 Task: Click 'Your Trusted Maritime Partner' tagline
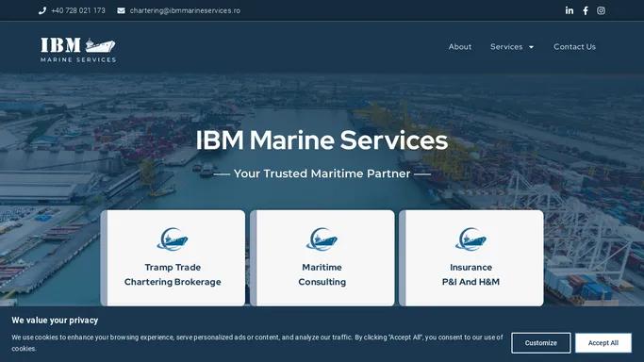[322, 173]
